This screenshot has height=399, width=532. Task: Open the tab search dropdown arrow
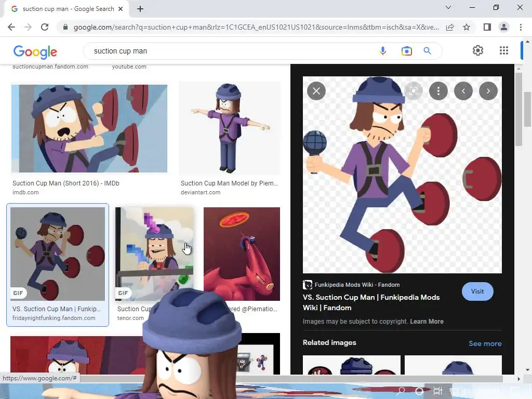click(448, 7)
